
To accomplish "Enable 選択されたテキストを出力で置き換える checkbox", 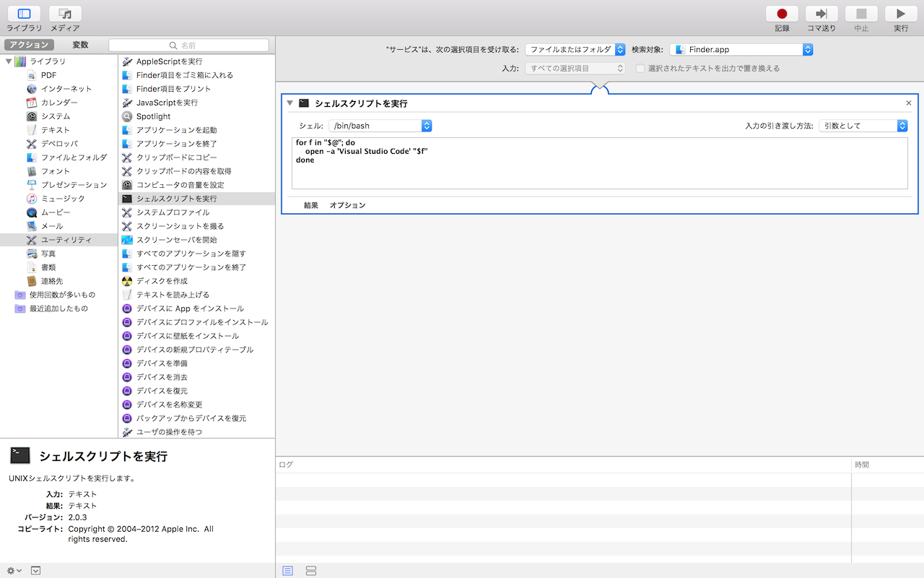I will (640, 69).
